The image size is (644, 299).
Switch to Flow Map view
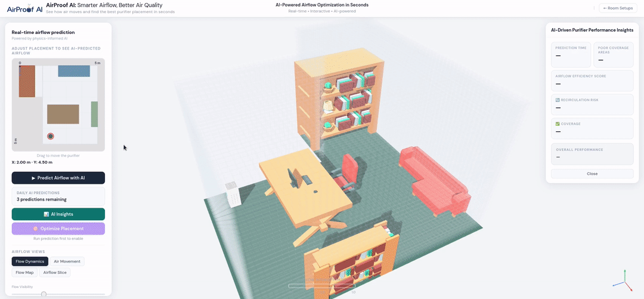pos(24,272)
